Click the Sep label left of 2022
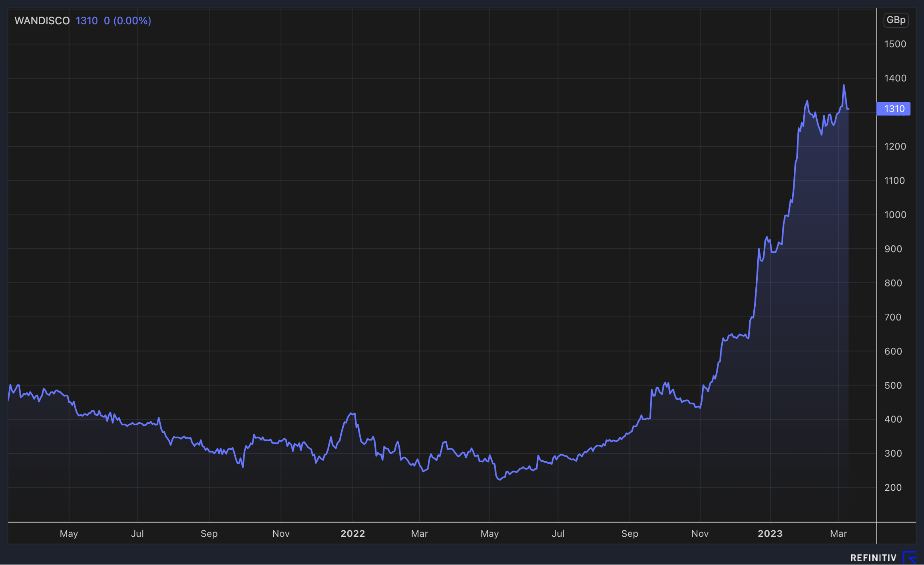The height and width of the screenshot is (565, 924). [209, 534]
